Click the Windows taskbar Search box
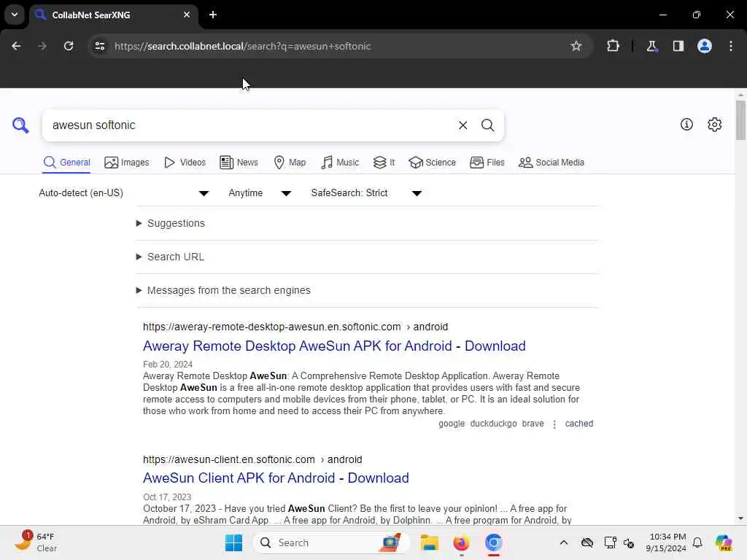Screen dimensions: 747x560 [331, 542]
